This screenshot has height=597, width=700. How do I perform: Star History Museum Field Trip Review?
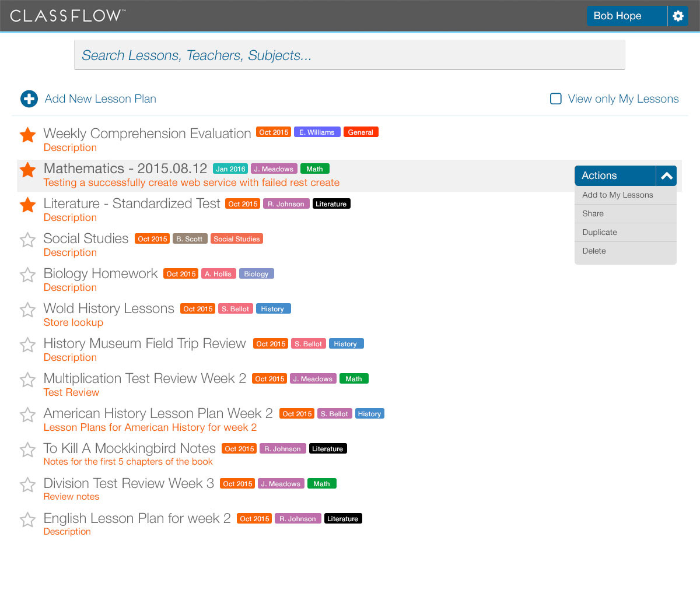coord(28,345)
